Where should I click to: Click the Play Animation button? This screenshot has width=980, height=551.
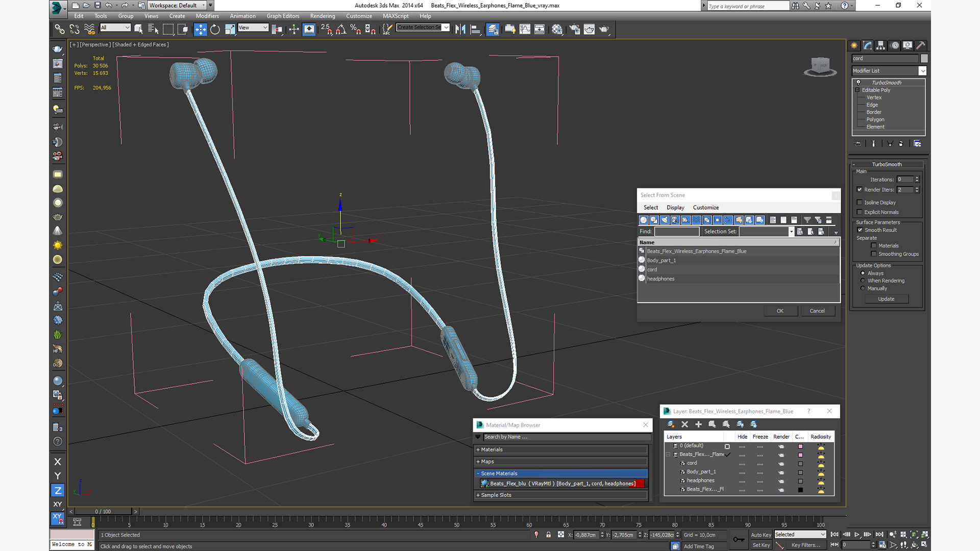point(857,535)
